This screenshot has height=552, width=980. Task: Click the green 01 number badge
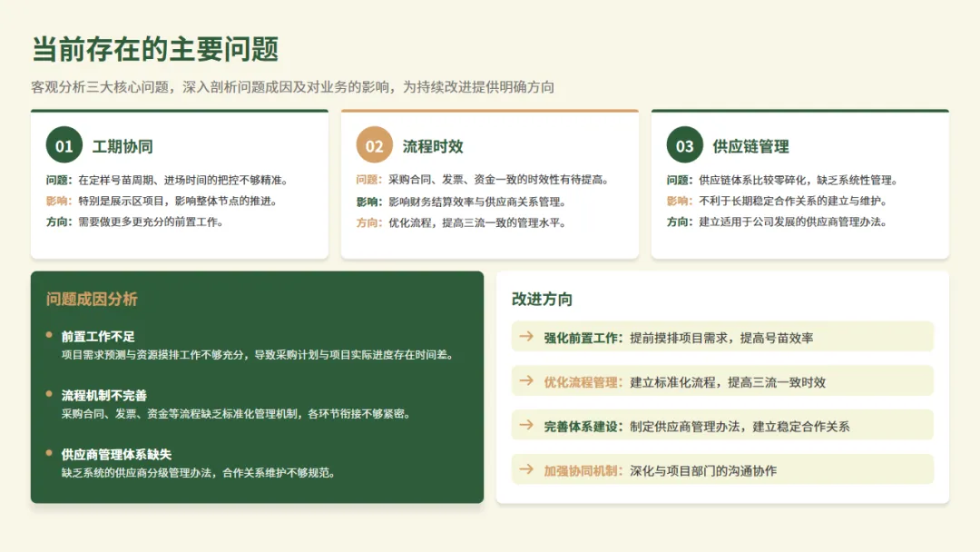(64, 144)
